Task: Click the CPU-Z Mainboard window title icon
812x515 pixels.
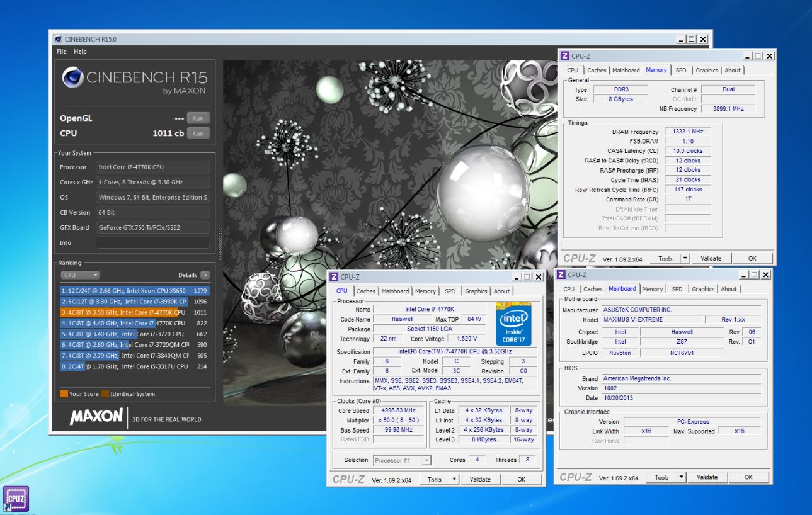Action: [561, 274]
